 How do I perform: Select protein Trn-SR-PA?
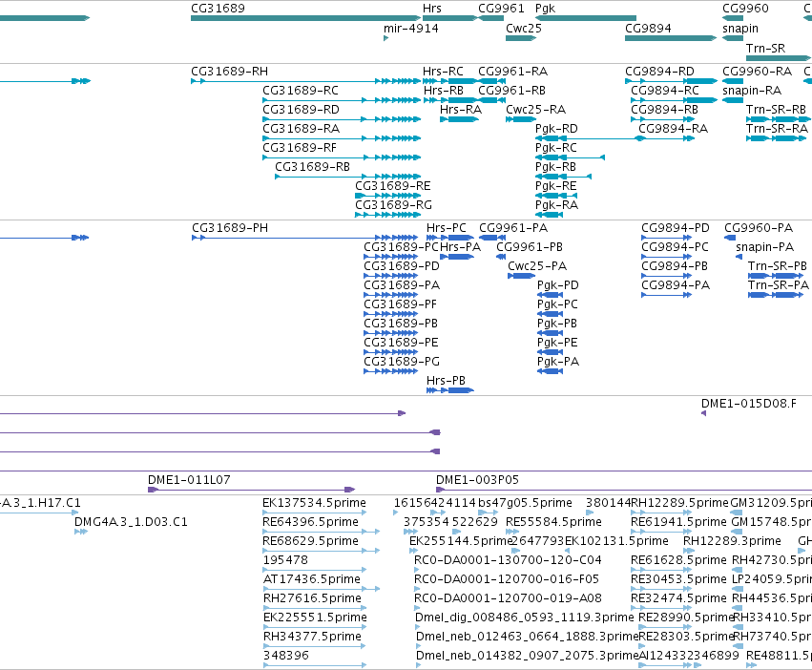pyautogui.click(x=776, y=295)
